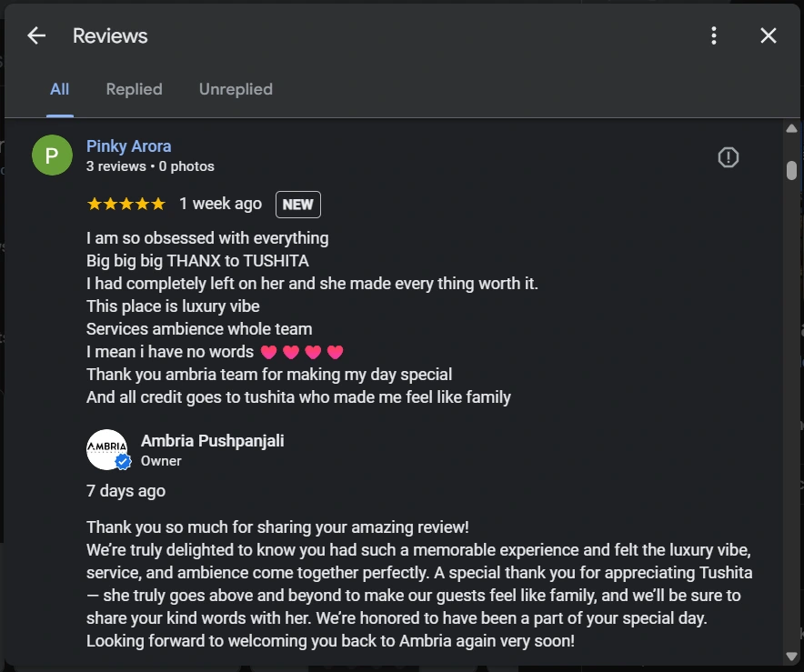
Task: Show the Unreplied reviews tab
Action: point(236,89)
